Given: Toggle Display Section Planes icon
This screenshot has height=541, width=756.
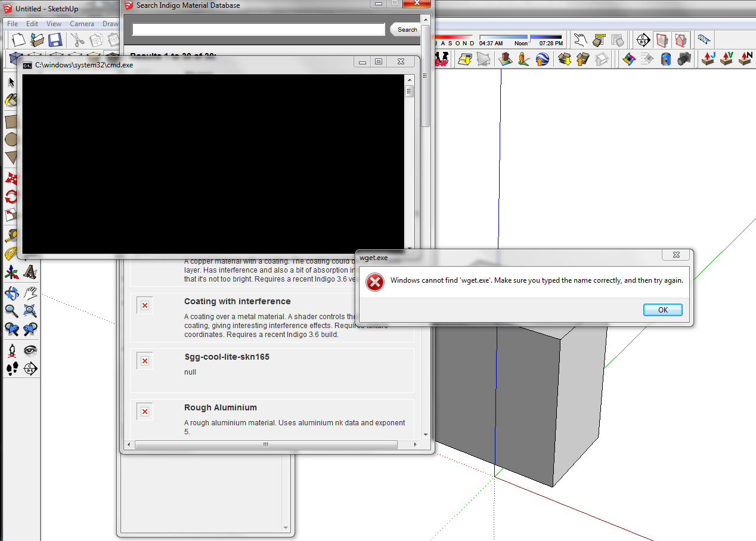Looking at the screenshot, I should (662, 40).
